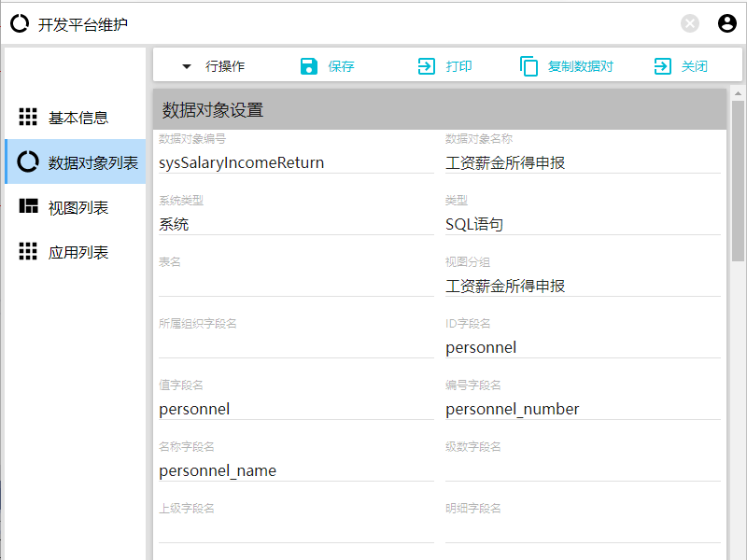
Task: Click the 数据对象编号 input field
Action: 296,162
